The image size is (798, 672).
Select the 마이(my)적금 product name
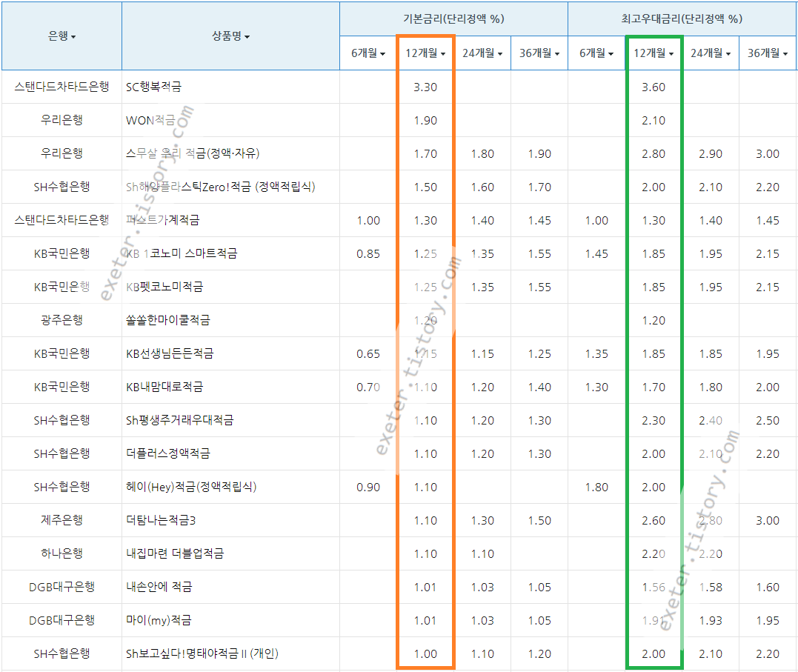point(159,620)
